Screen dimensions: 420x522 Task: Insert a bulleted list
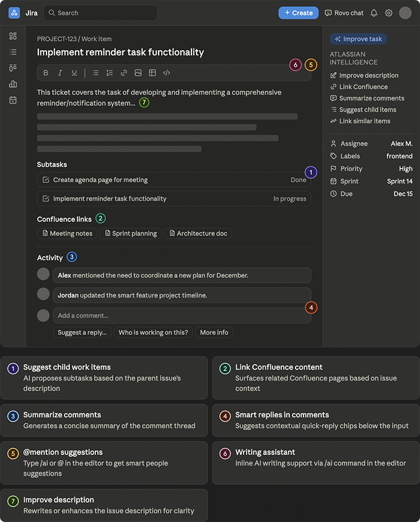tap(95, 73)
